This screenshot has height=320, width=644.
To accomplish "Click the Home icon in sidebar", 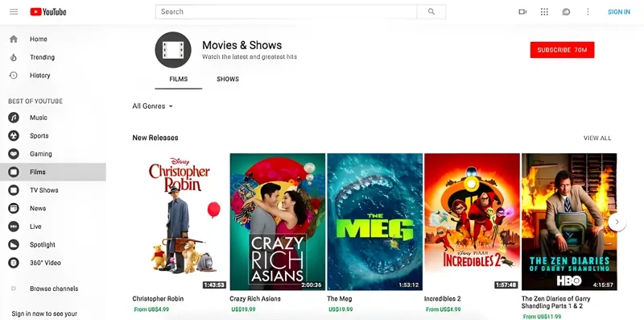I will click(x=14, y=39).
